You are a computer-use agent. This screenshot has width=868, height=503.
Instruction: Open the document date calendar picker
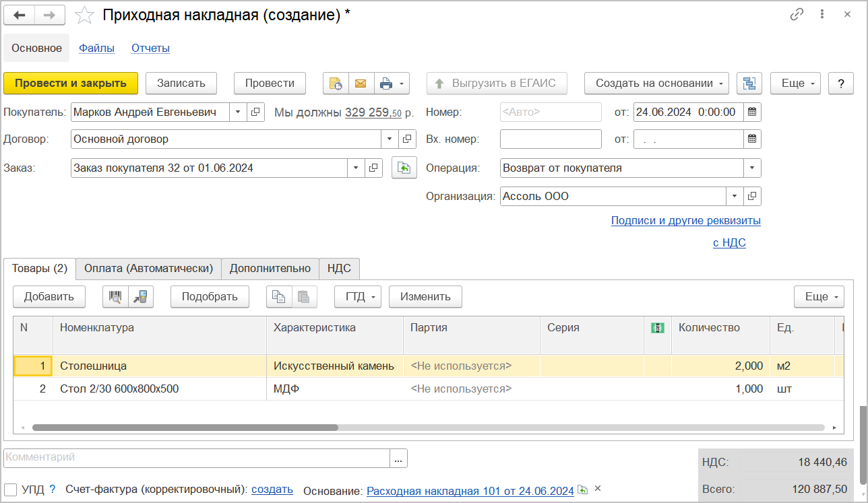pyautogui.click(x=753, y=112)
